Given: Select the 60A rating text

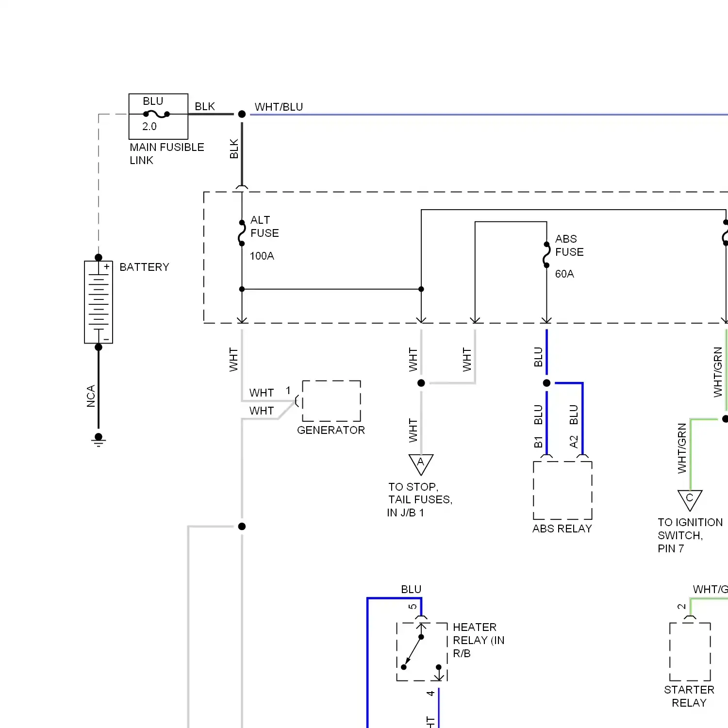Looking at the screenshot, I should point(564,274).
